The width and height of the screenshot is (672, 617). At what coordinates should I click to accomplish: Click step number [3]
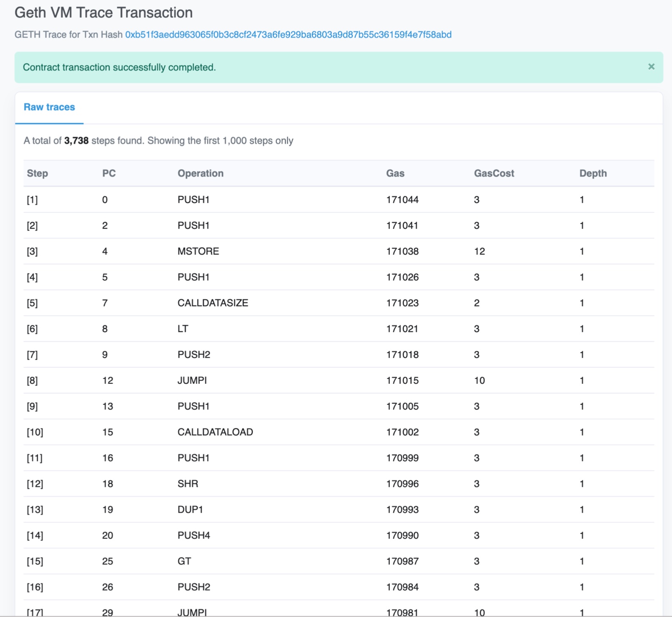[32, 251]
